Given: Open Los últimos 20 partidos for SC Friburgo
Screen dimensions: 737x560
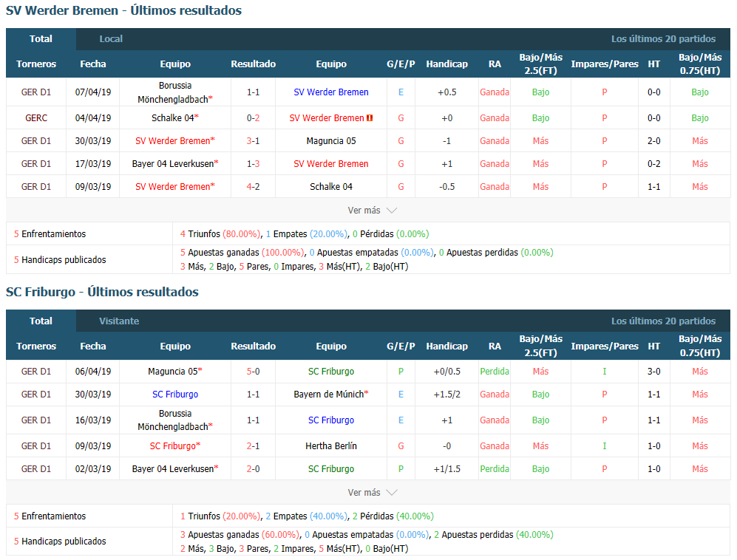Looking at the screenshot, I should coord(663,321).
